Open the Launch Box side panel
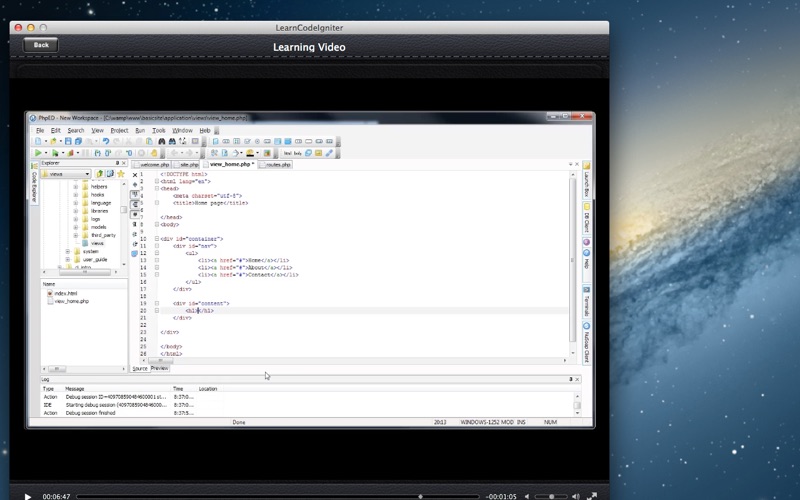The image size is (800, 500). [x=587, y=180]
